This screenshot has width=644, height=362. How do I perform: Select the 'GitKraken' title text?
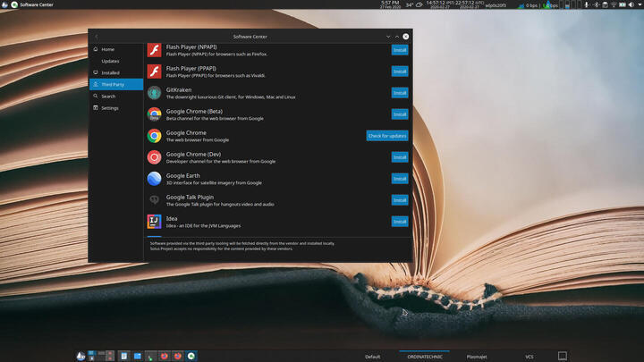pos(179,90)
